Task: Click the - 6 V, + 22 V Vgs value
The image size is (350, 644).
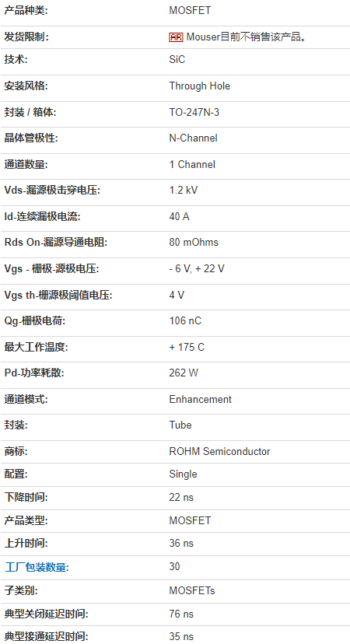Action: tap(197, 268)
